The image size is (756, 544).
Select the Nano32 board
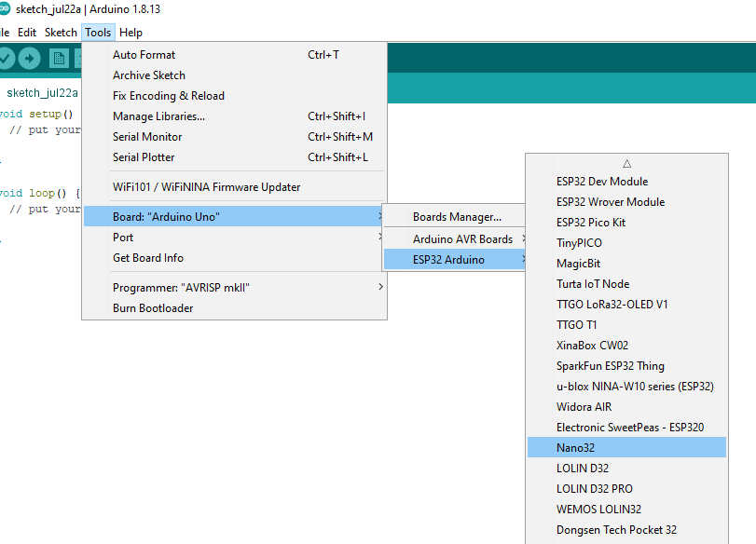575,448
